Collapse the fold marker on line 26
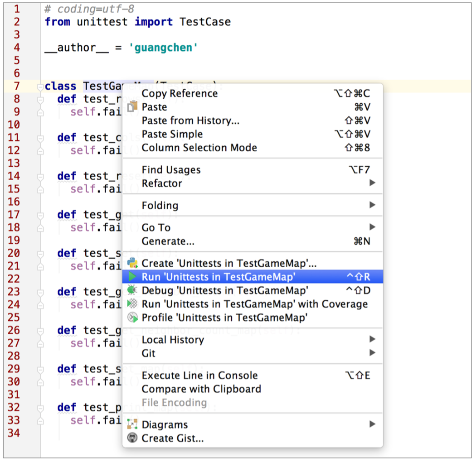 tap(40, 331)
